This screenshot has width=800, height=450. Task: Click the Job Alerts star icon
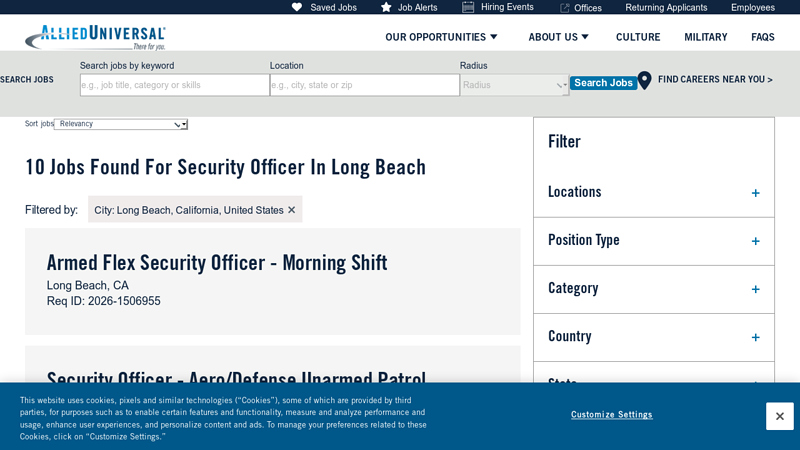(x=386, y=7)
